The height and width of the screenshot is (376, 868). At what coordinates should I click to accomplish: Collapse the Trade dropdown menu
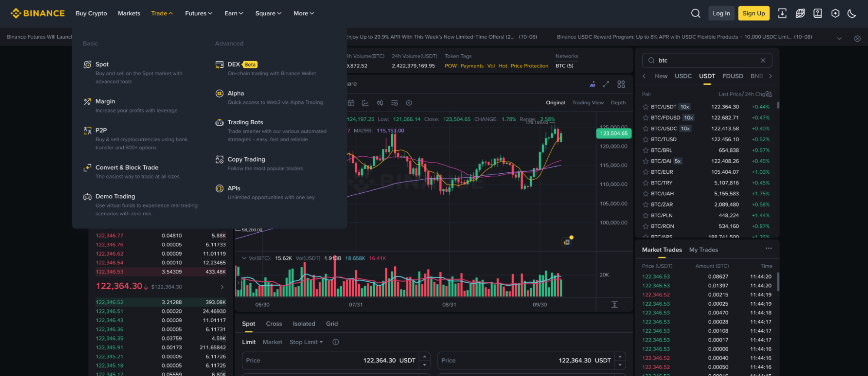pos(162,13)
